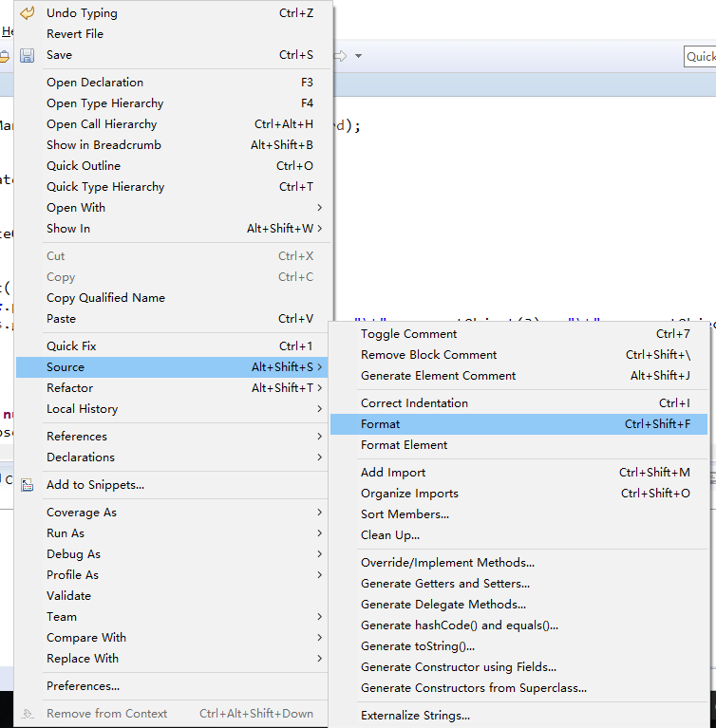Choose Open Call Hierarchy

click(x=173, y=124)
